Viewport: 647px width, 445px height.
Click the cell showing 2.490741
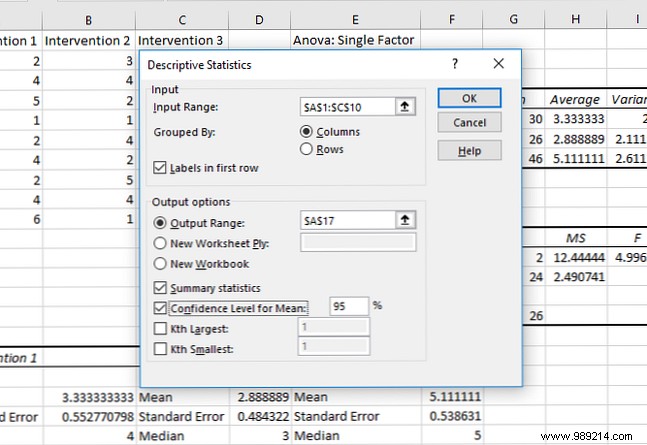pyautogui.click(x=576, y=277)
